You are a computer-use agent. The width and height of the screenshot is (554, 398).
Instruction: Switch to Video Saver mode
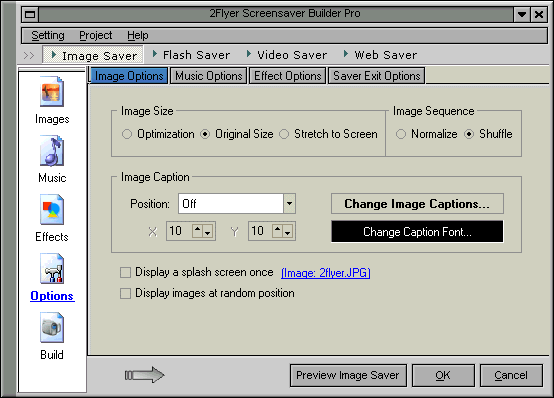pos(287,55)
